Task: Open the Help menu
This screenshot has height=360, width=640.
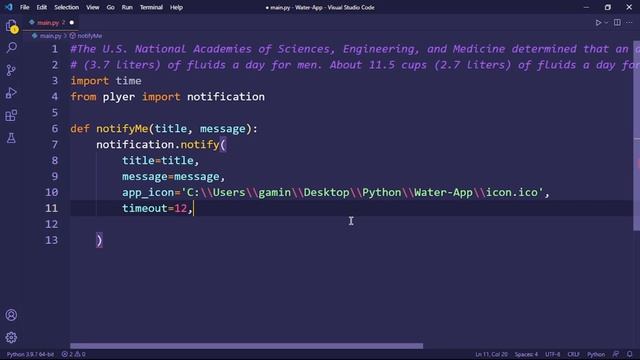Action: click(x=176, y=7)
